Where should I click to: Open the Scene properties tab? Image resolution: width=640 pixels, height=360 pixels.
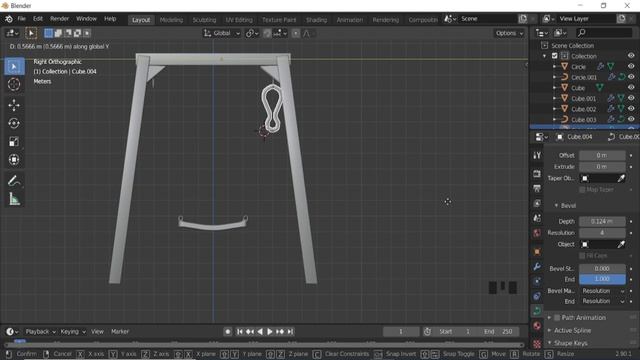pyautogui.click(x=537, y=218)
